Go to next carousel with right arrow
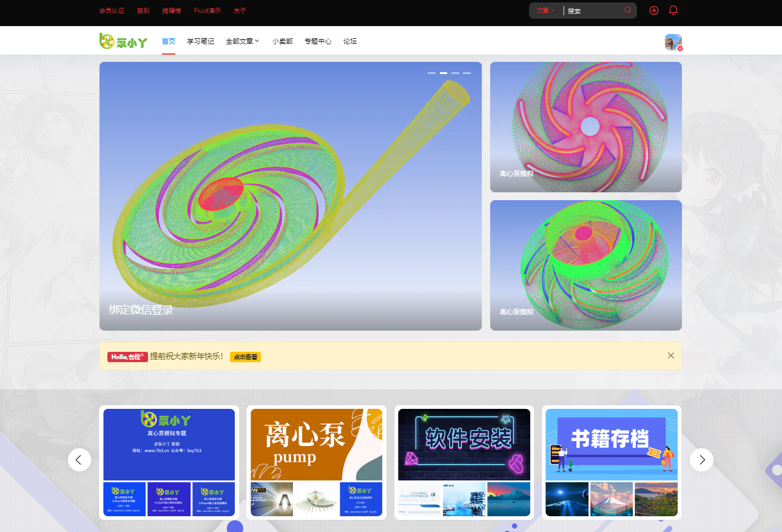The image size is (782, 532). (x=701, y=460)
